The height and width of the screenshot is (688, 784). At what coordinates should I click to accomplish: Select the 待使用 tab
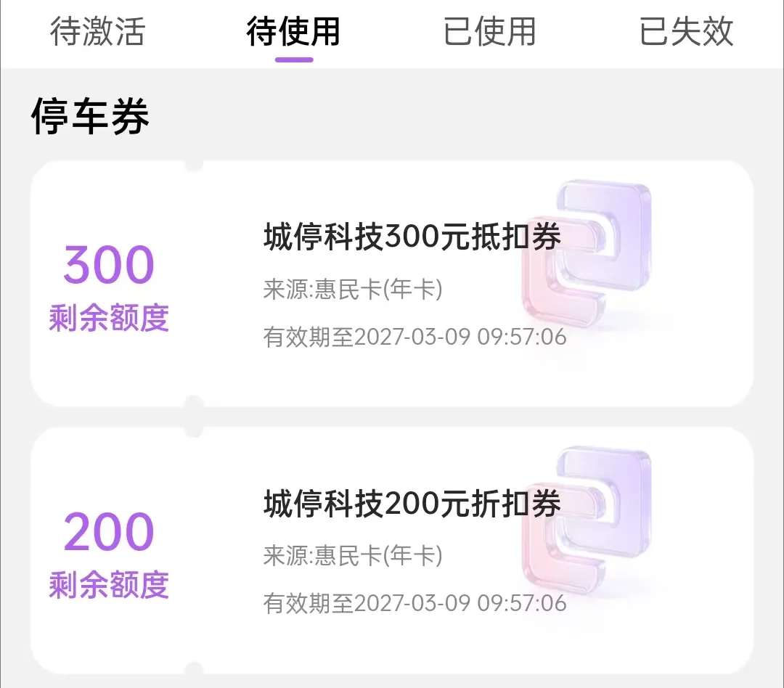pyautogui.click(x=293, y=31)
